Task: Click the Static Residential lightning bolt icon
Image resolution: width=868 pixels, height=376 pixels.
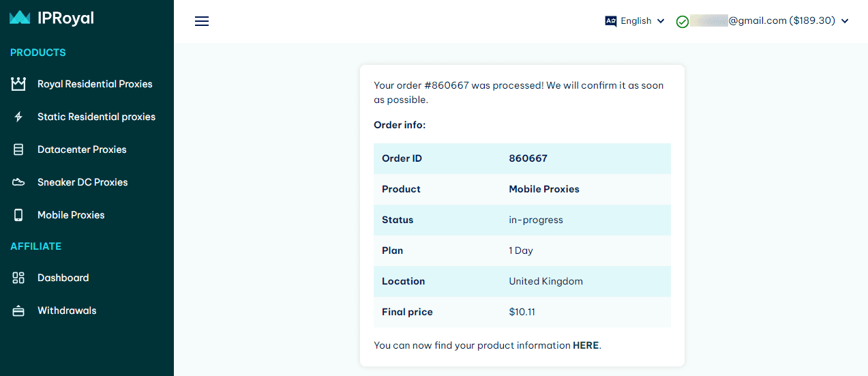Action: coord(18,117)
